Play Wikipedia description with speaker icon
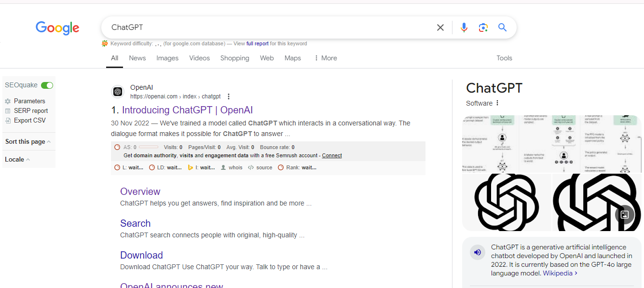644x288 pixels. pos(478,252)
